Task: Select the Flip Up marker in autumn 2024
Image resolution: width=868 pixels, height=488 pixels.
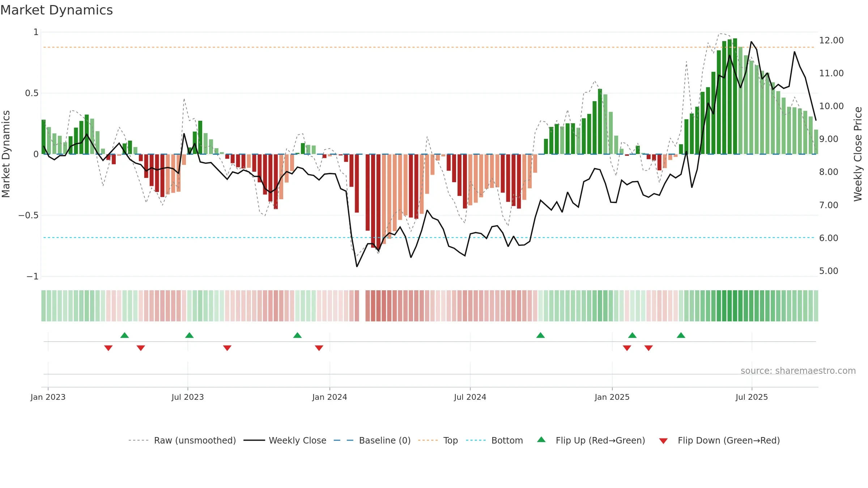Action: (x=540, y=335)
